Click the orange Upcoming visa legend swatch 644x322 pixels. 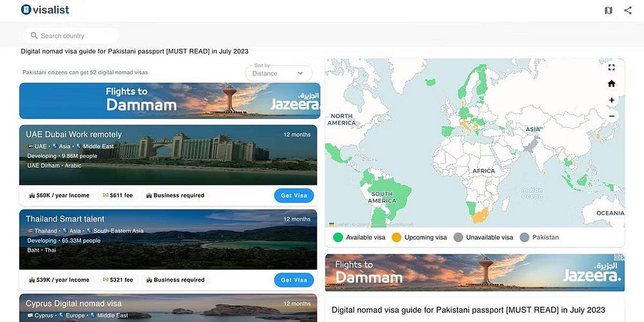pos(396,238)
